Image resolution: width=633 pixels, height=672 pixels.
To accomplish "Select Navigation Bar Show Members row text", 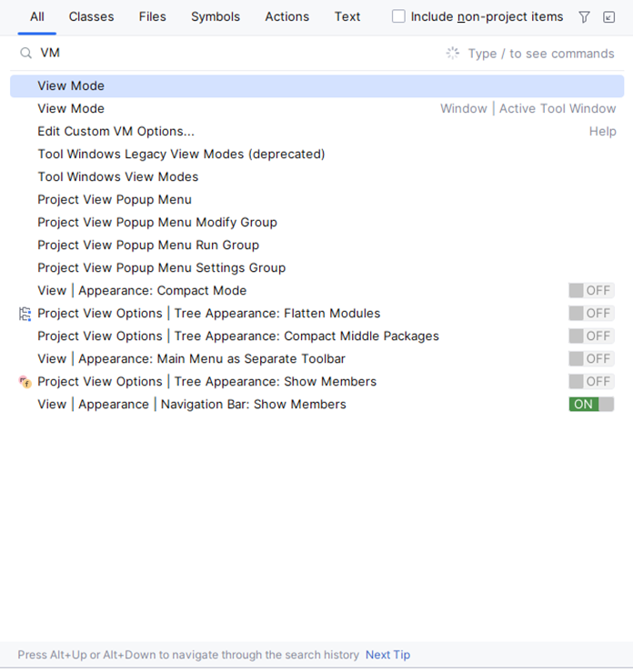I will point(192,404).
